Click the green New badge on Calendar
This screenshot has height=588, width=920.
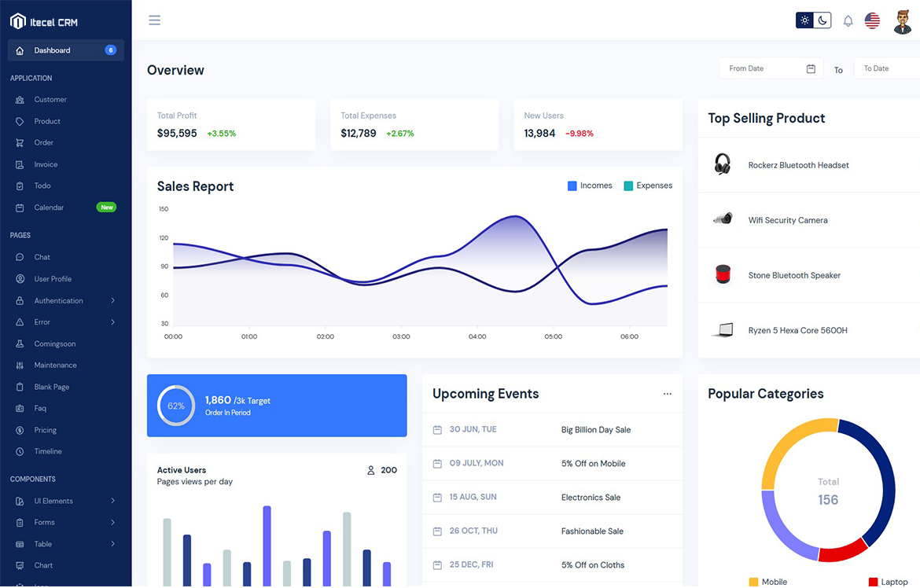(106, 208)
